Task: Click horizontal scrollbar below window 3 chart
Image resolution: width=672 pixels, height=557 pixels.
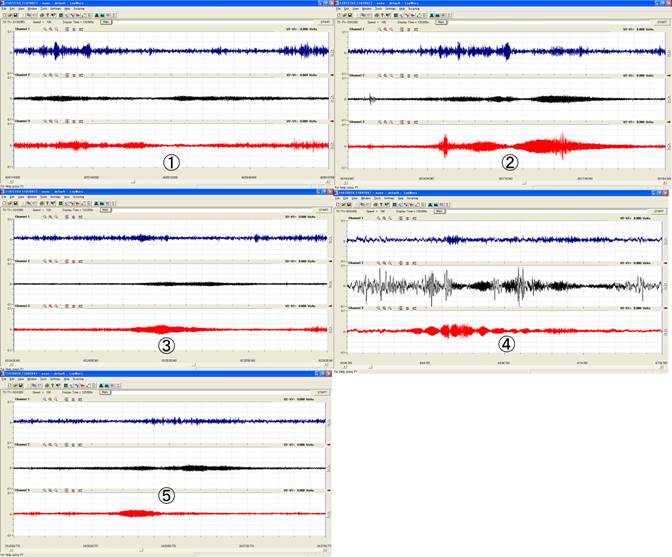Action: click(168, 366)
